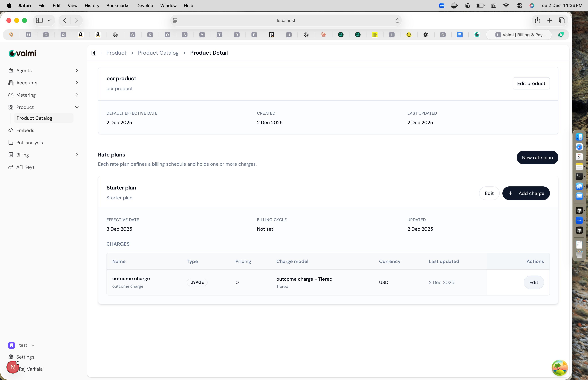The height and width of the screenshot is (380, 588).
Task: Go back with Safari back arrow
Action: (65, 20)
